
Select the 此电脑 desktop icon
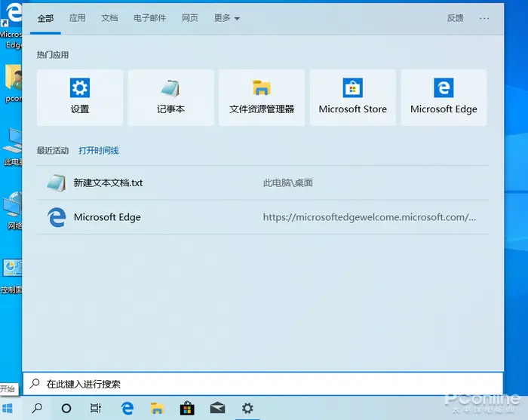[x=13, y=147]
